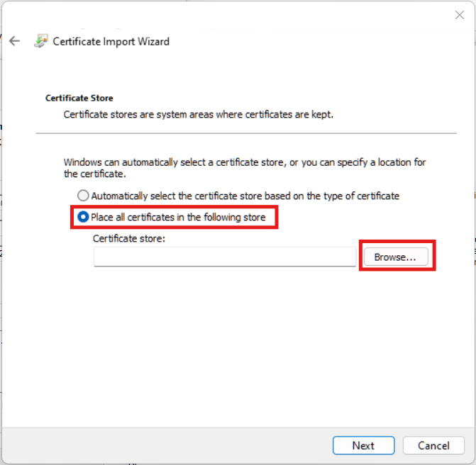Click the 'Certificate store:' field label

click(128, 238)
